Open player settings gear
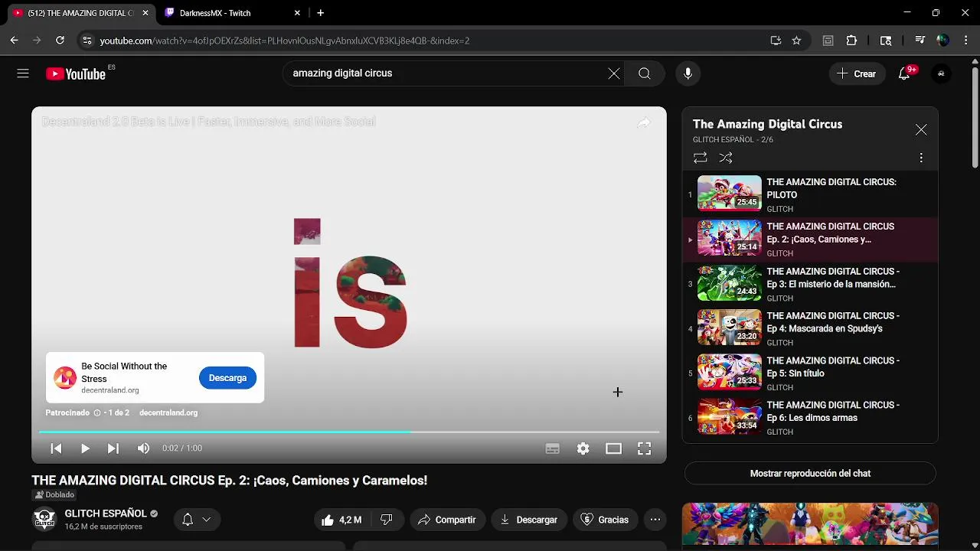This screenshot has width=980, height=551. pos(583,448)
